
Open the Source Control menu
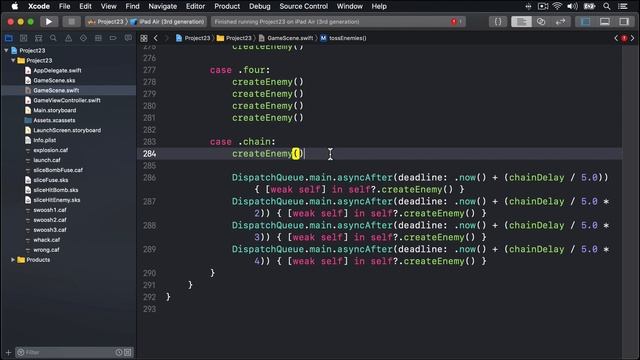click(304, 6)
